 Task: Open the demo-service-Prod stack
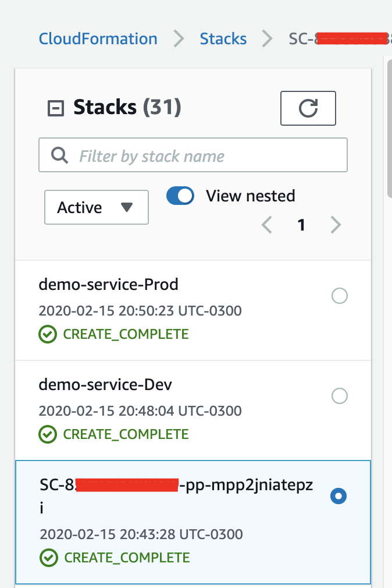click(x=108, y=285)
